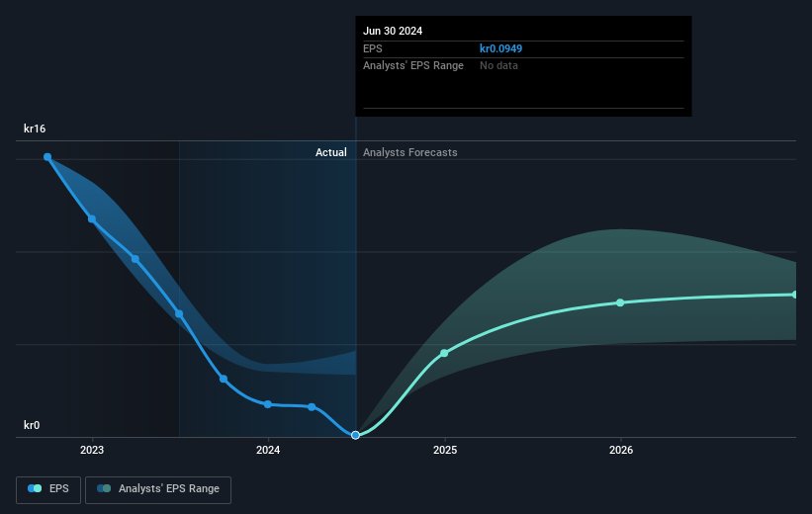Screen dimensions: 812x514
Task: Click the 'Actual' section label
Action: (x=331, y=152)
